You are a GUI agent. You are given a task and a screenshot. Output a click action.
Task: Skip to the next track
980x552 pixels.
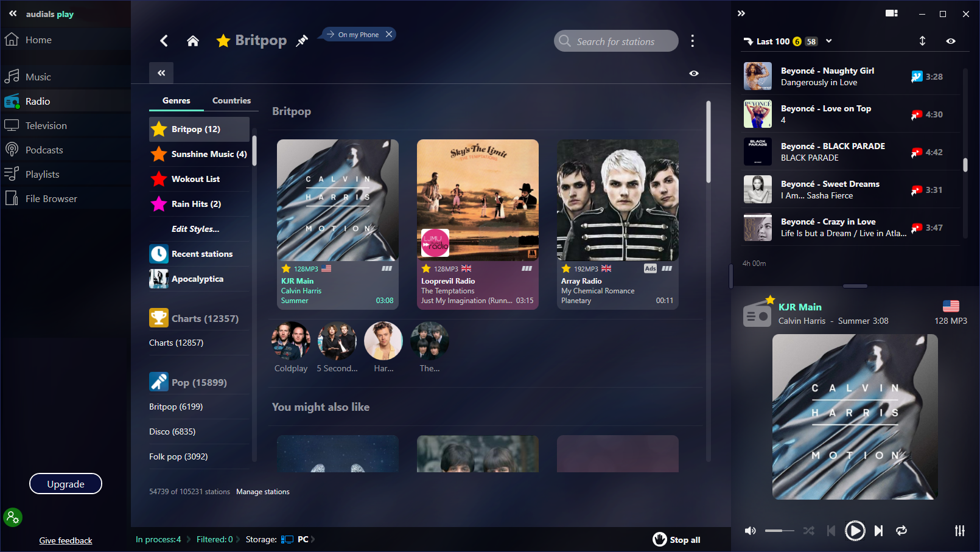click(878, 531)
